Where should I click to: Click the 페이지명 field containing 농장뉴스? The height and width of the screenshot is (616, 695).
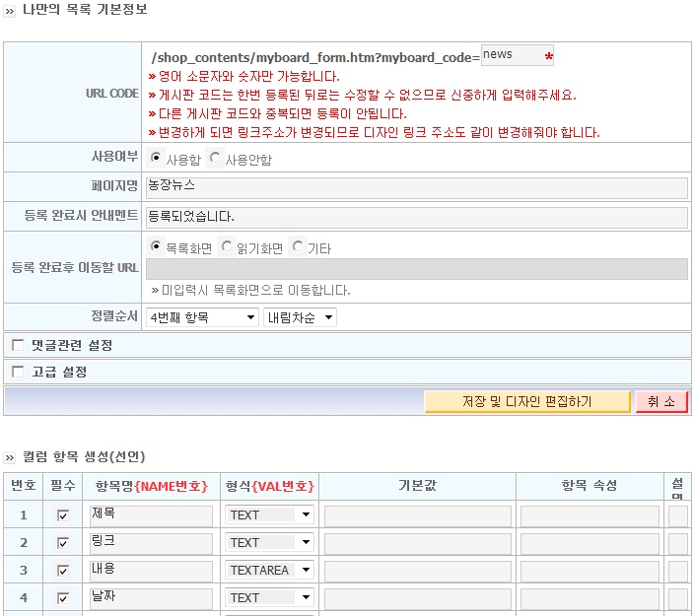[417, 187]
